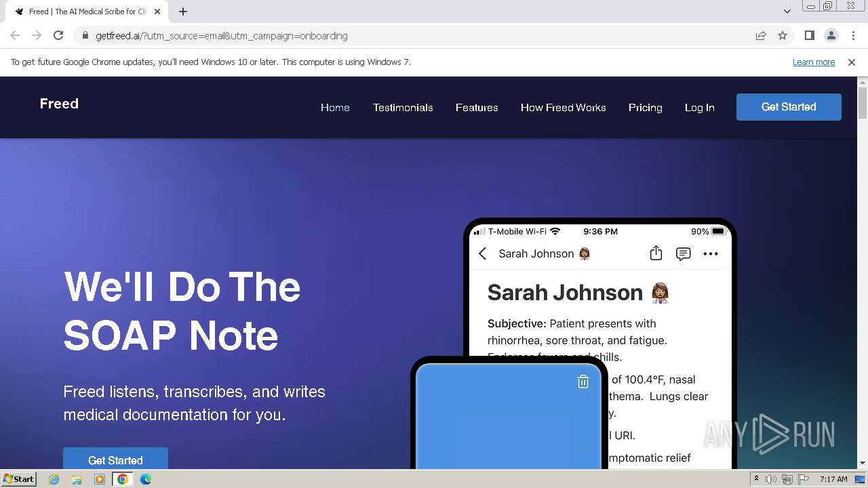
Task: Open File Explorer from the taskbar
Action: pyautogui.click(x=77, y=479)
